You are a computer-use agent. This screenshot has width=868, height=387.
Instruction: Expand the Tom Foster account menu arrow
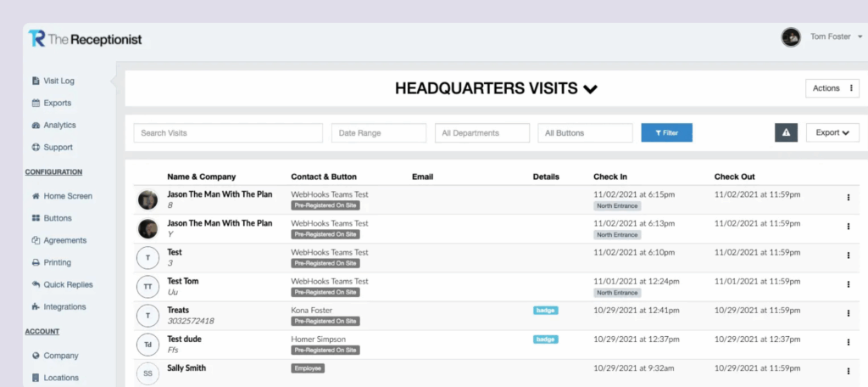click(860, 37)
